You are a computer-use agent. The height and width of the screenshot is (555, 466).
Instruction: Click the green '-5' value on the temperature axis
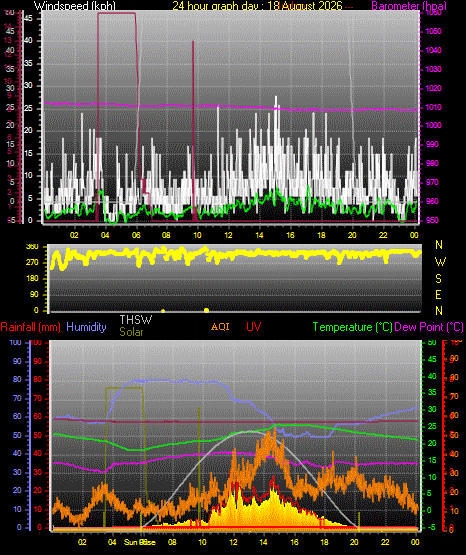[x=432, y=527]
